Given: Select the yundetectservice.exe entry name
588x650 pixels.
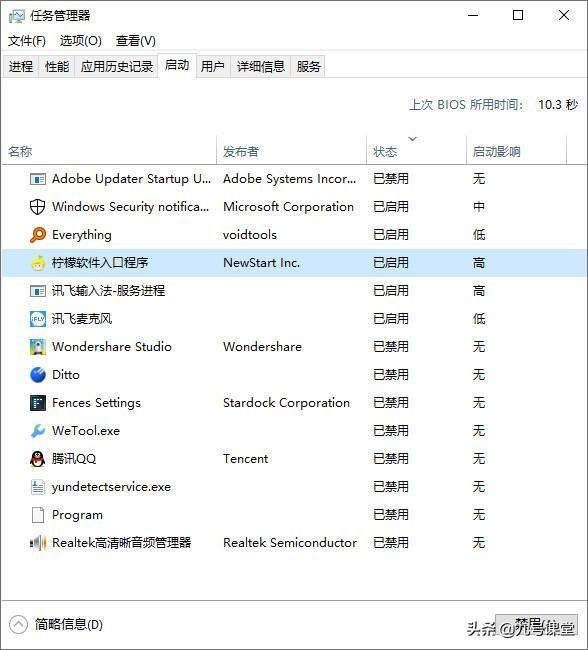Looking at the screenshot, I should pyautogui.click(x=111, y=487).
